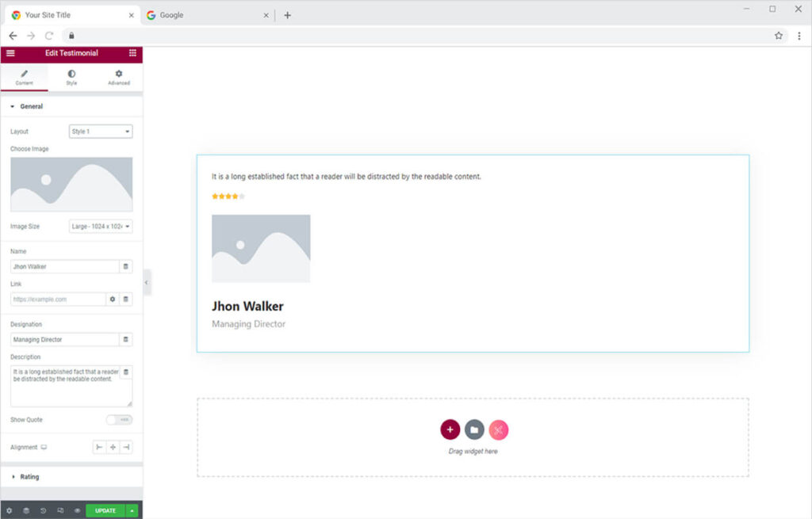812x519 pixels.
Task: Click the Navigator layers icon
Action: [26, 511]
